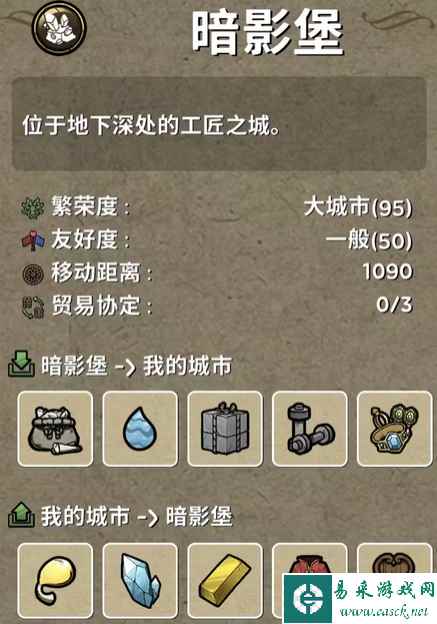Select the jewelry ring import item
437x624 pixels.
tap(394, 429)
